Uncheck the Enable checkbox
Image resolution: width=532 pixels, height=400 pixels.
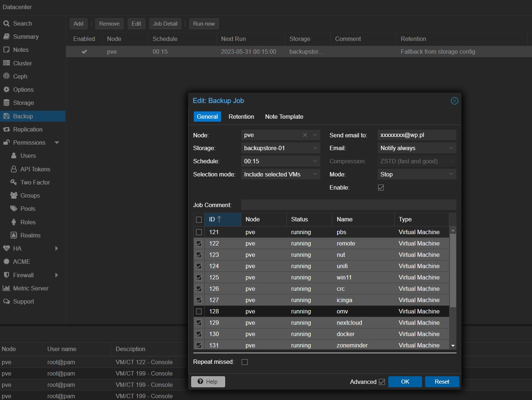(x=381, y=188)
